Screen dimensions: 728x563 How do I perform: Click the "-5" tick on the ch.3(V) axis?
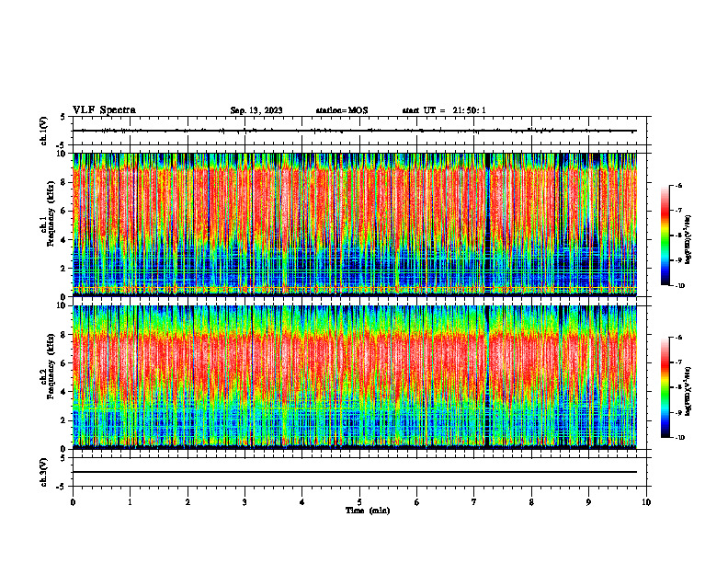(x=62, y=487)
